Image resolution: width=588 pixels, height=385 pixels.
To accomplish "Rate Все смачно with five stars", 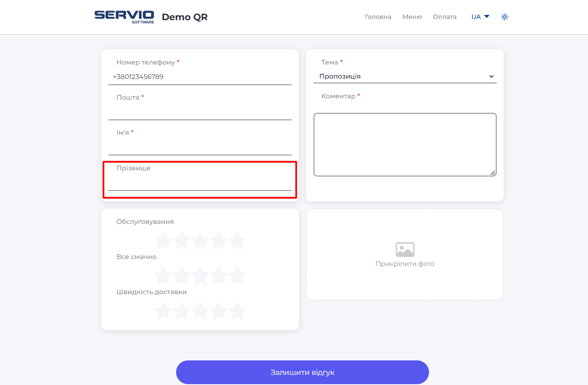I will [237, 276].
